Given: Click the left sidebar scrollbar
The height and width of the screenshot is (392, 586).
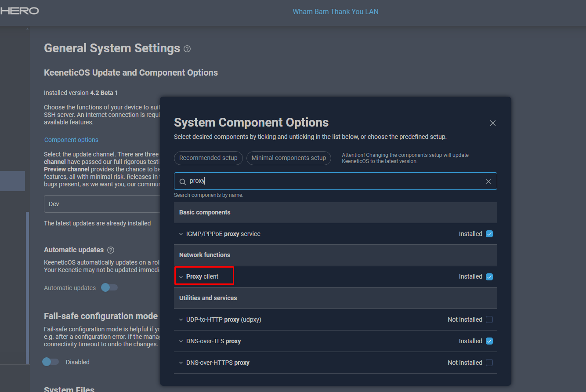Looking at the screenshot, I should tap(27, 288).
